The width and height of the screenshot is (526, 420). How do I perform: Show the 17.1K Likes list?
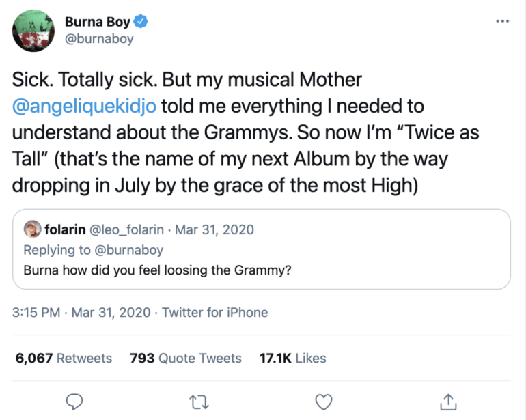coord(293,358)
